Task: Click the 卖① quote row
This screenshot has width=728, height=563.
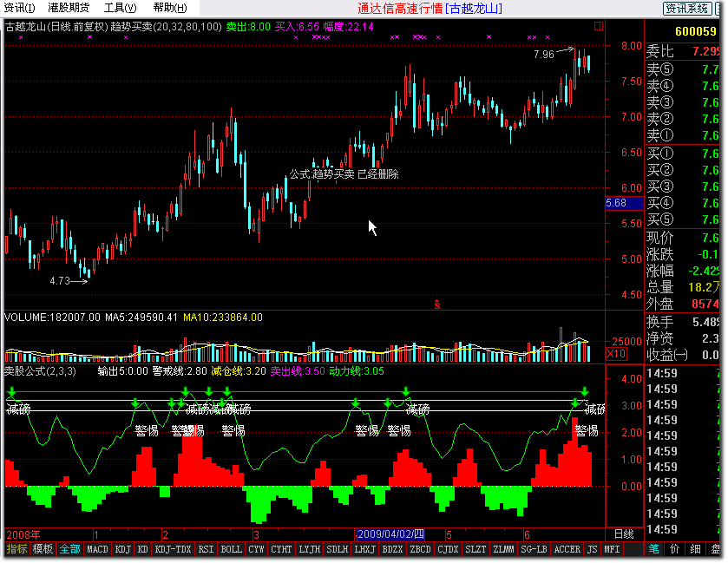Action: pos(683,135)
